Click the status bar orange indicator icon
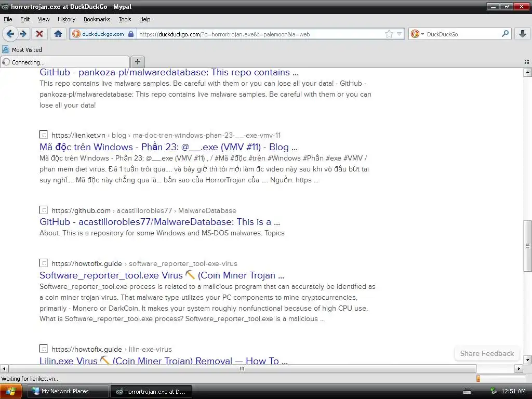This screenshot has height=399, width=532. coord(478,379)
